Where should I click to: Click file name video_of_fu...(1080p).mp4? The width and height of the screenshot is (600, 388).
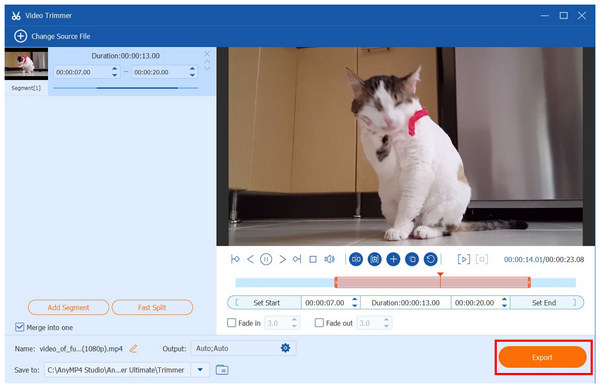click(x=81, y=349)
